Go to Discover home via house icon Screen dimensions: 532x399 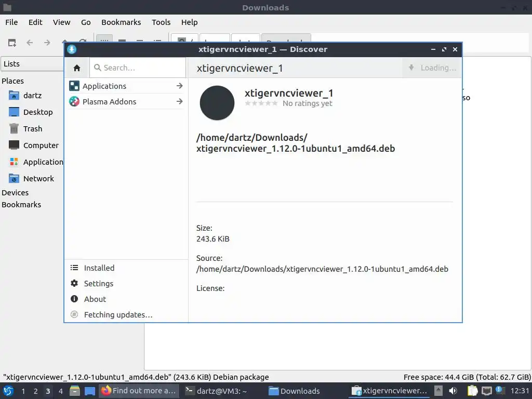coord(77,68)
